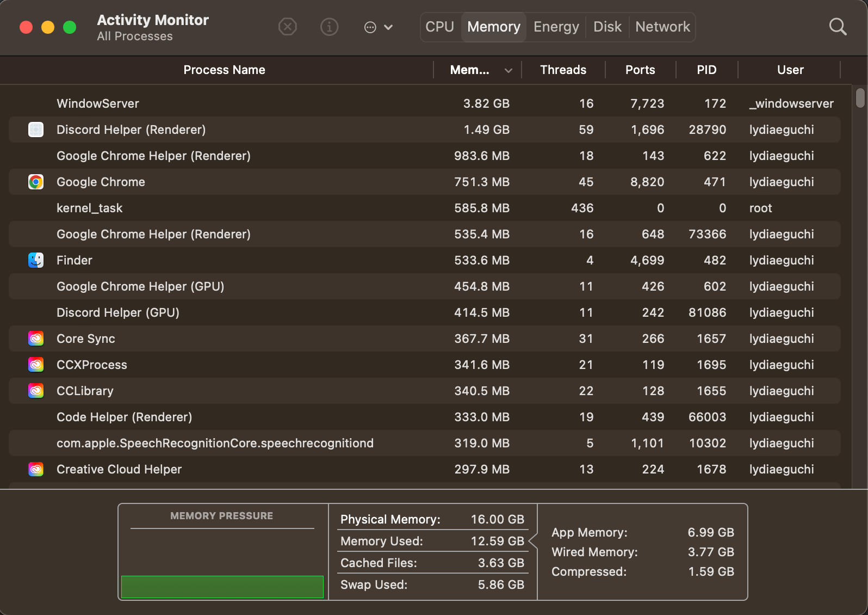Click the CCXProcess Creative Cloud icon
The height and width of the screenshot is (615, 868).
click(36, 365)
